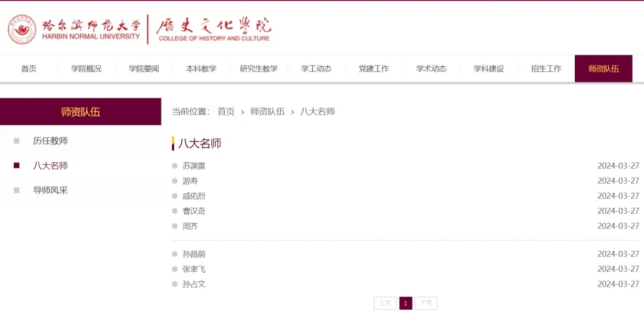Click the highlighted 师资队伍 nav tab
The image size is (644, 317).
pos(603,69)
